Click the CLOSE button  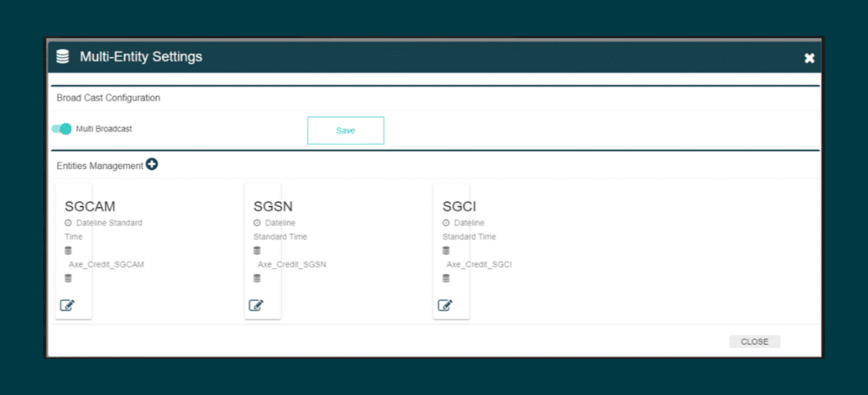(755, 341)
